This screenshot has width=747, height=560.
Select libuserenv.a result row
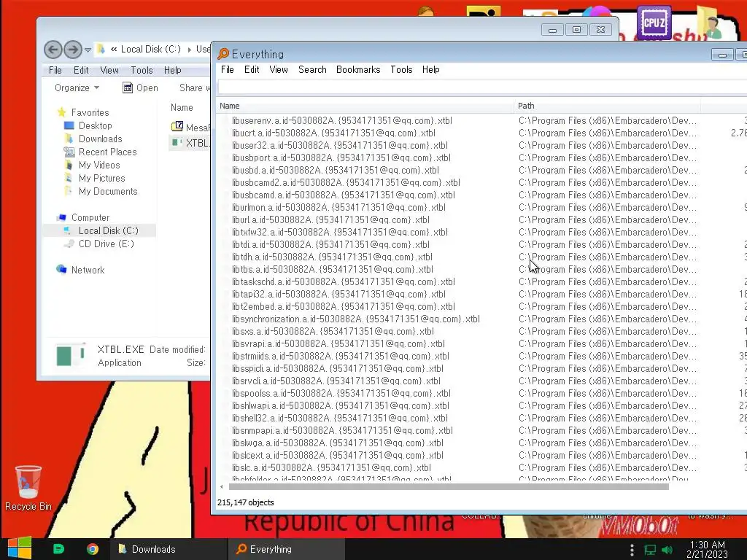click(342, 120)
